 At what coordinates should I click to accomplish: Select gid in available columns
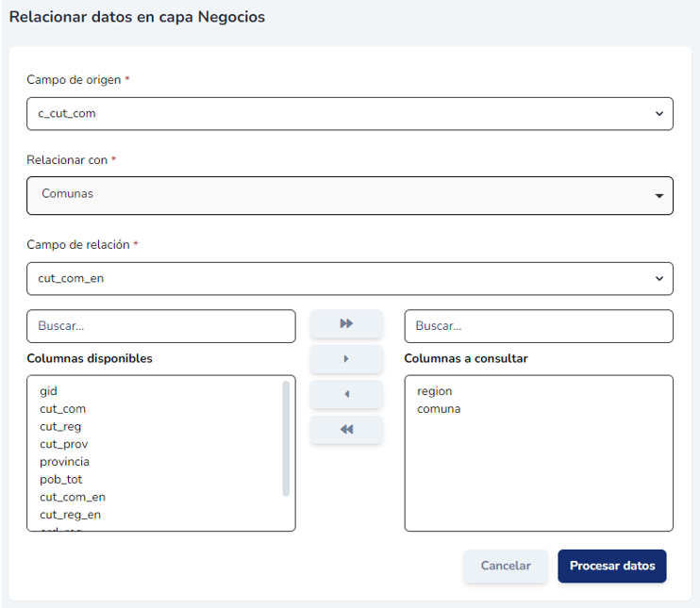pos(49,391)
